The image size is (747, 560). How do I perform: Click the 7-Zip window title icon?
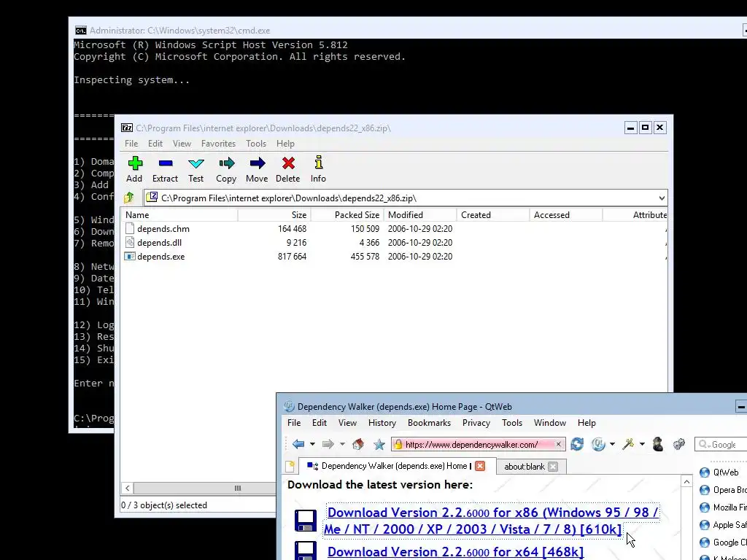127,128
